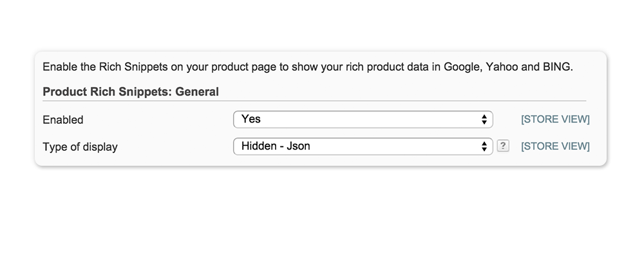Open the Enabled dropdown showing Yes
Viewport: 644px width, 258px height.
363,119
